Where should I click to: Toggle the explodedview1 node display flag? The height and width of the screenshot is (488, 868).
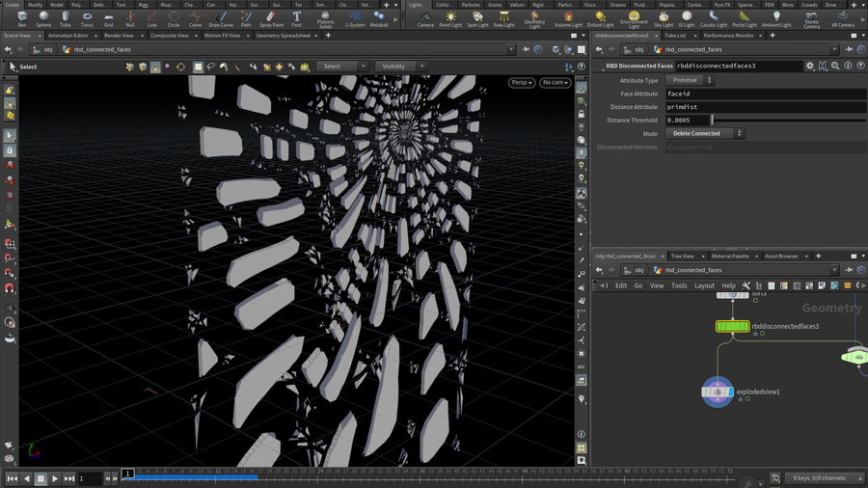(x=730, y=392)
